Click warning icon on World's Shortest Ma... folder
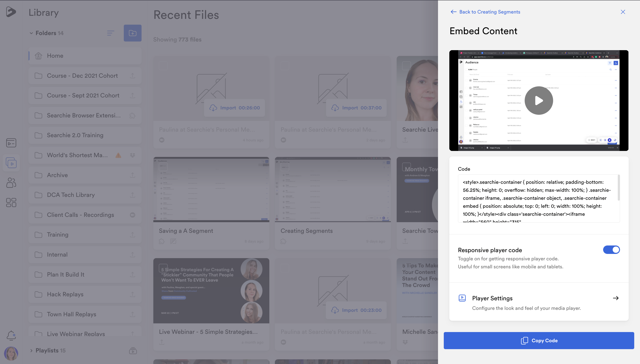The image size is (640, 364). point(118,155)
